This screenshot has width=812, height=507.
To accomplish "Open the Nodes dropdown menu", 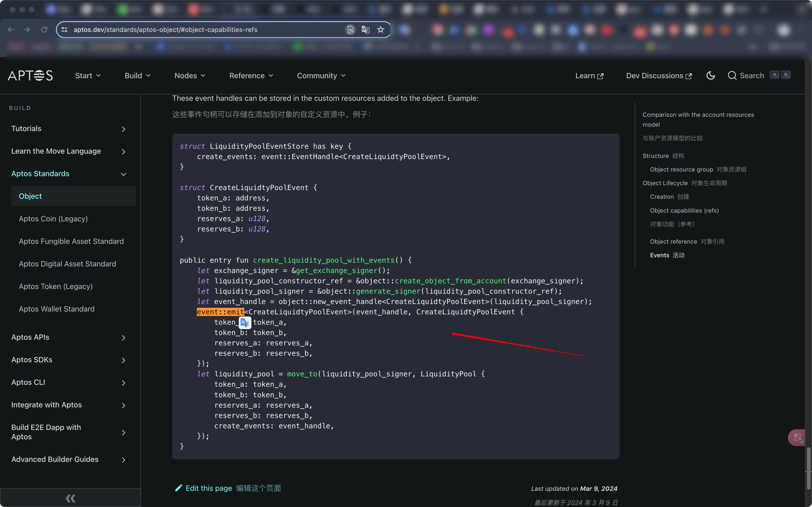I will (190, 75).
